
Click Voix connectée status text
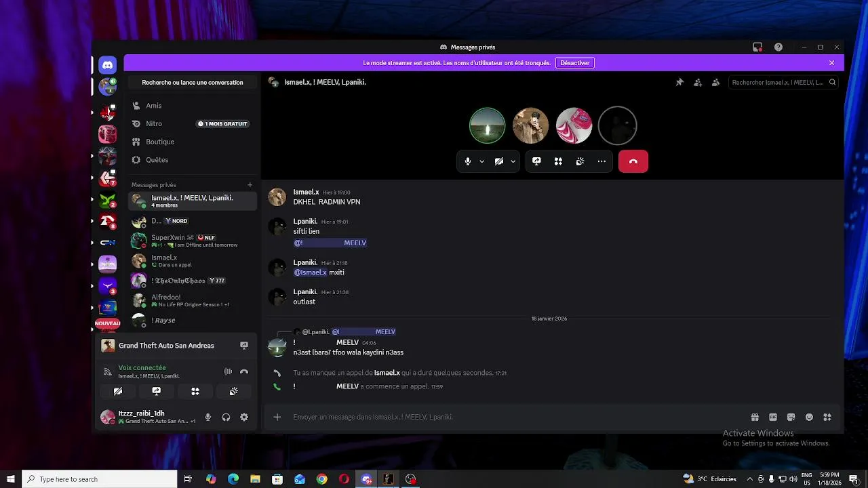[x=142, y=367]
